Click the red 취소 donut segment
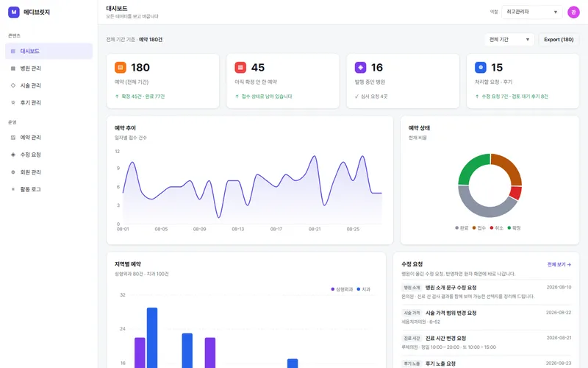This screenshot has height=368, width=588. point(516,193)
